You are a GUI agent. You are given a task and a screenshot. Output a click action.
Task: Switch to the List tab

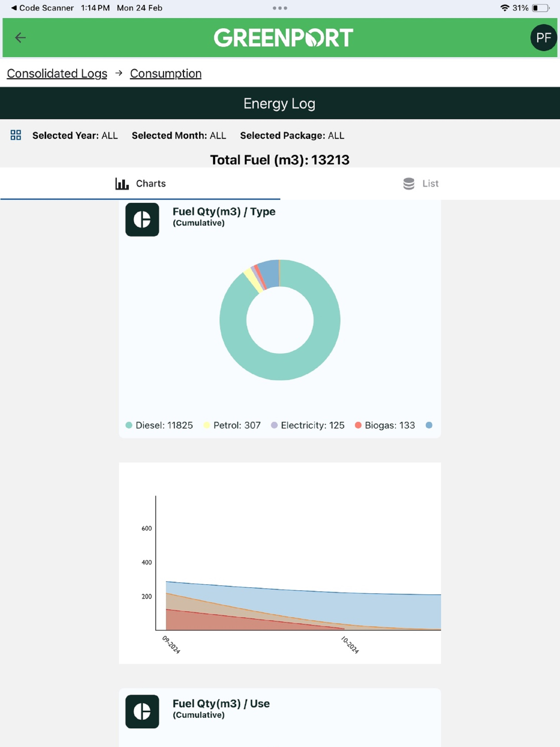point(420,184)
